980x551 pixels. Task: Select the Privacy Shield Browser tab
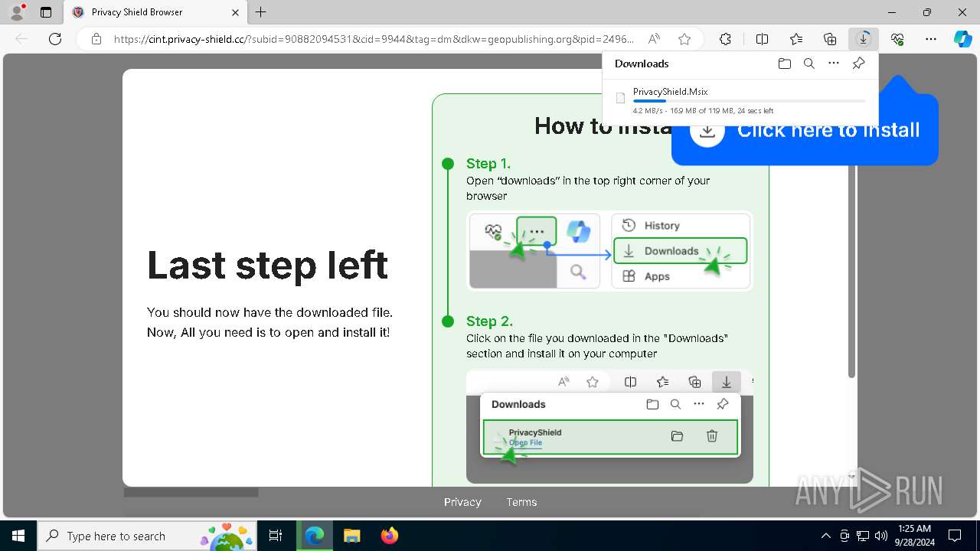(x=155, y=12)
